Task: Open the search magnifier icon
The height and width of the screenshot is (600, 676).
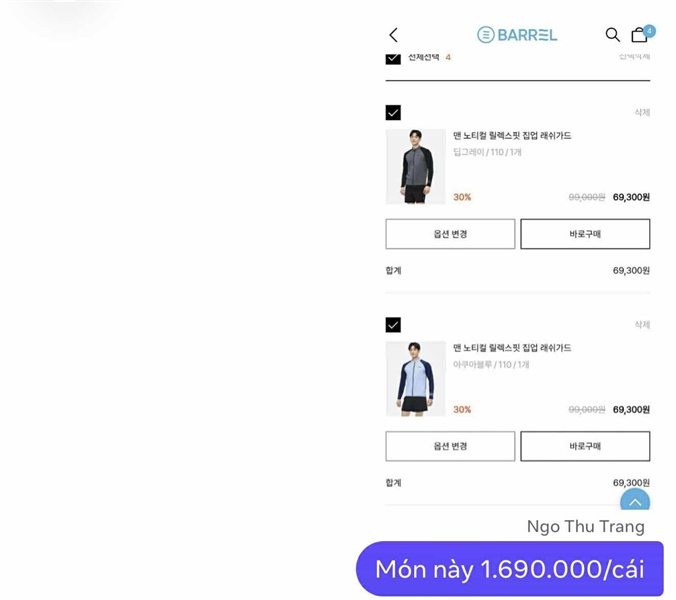Action: pyautogui.click(x=612, y=34)
